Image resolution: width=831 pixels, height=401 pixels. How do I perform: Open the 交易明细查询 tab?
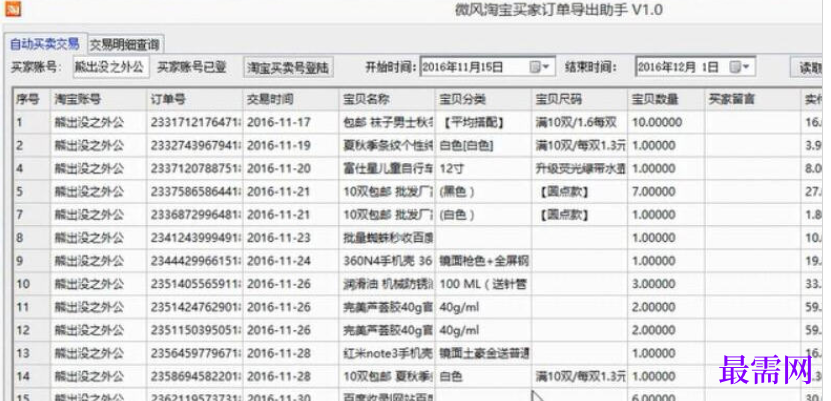(125, 44)
